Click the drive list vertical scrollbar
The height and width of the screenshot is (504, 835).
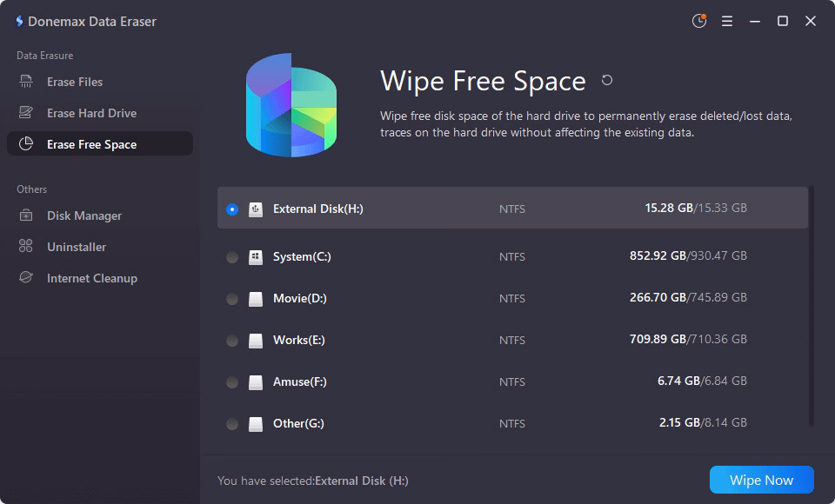coord(811,306)
